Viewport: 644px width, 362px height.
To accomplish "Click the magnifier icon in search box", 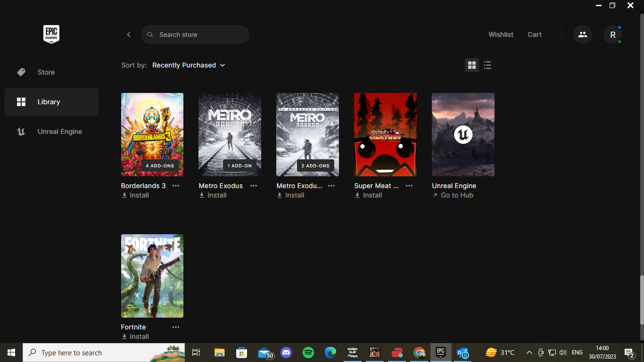I will pyautogui.click(x=150, y=35).
